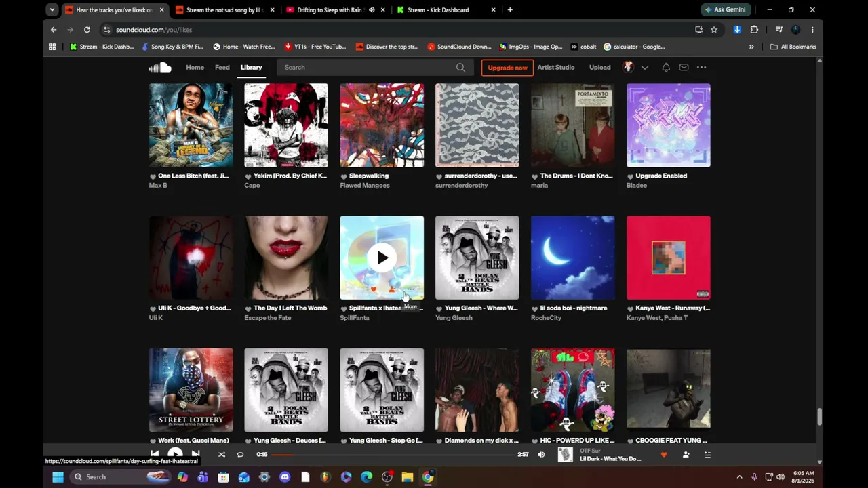Go to SoundCloud Home

195,67
